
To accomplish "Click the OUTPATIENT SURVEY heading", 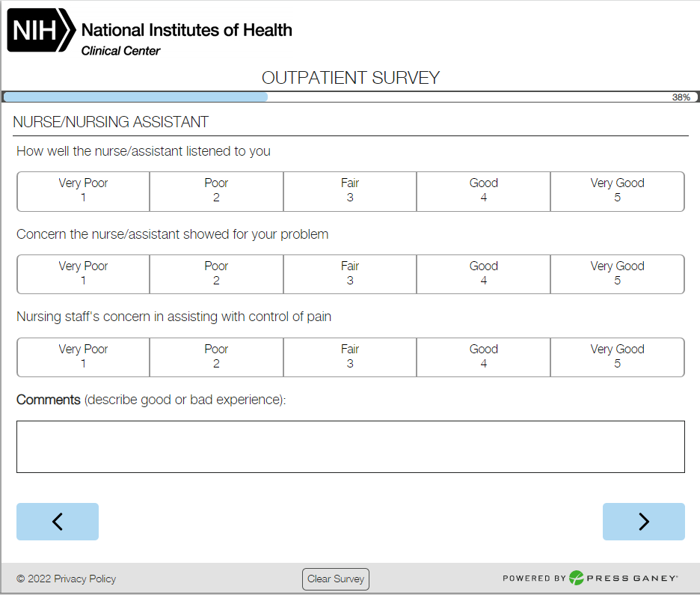I will coord(351,78).
